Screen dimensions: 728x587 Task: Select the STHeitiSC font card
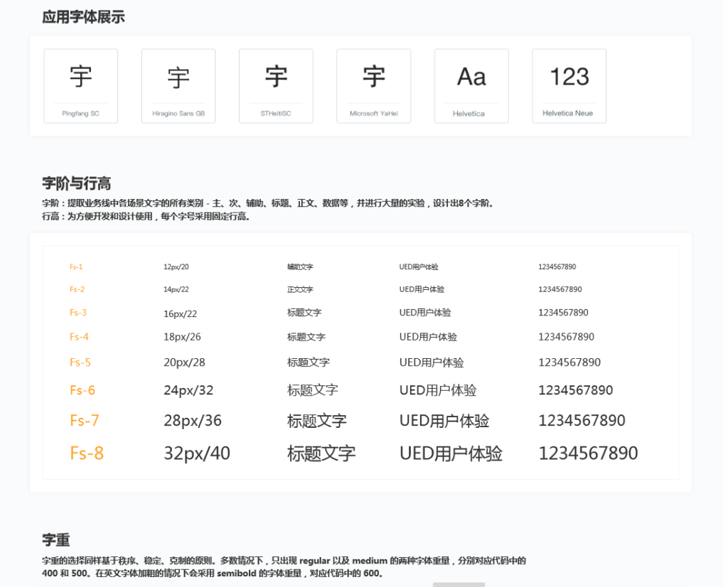pyautogui.click(x=276, y=86)
